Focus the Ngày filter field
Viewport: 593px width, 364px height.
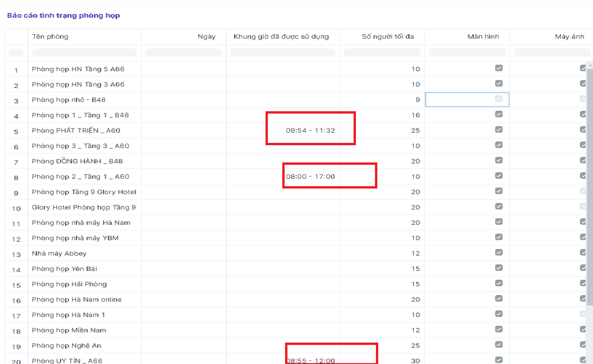[x=184, y=53]
